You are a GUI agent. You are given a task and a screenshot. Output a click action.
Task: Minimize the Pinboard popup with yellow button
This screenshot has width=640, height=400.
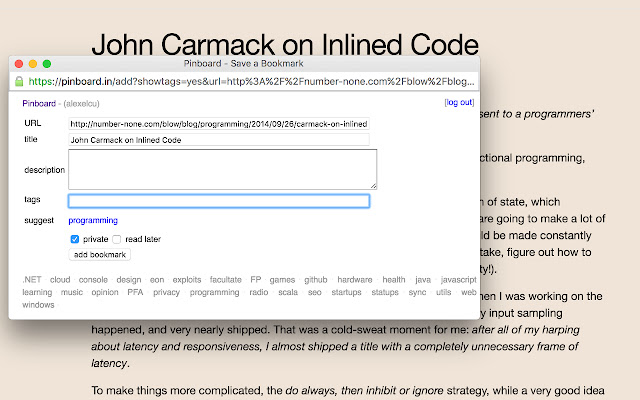click(33, 64)
